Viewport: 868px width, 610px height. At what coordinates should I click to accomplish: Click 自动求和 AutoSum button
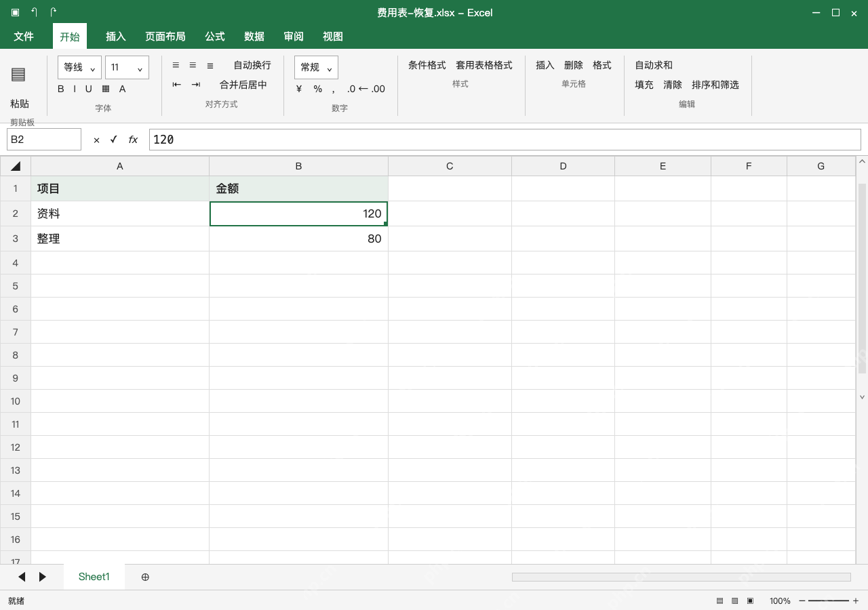click(x=654, y=65)
